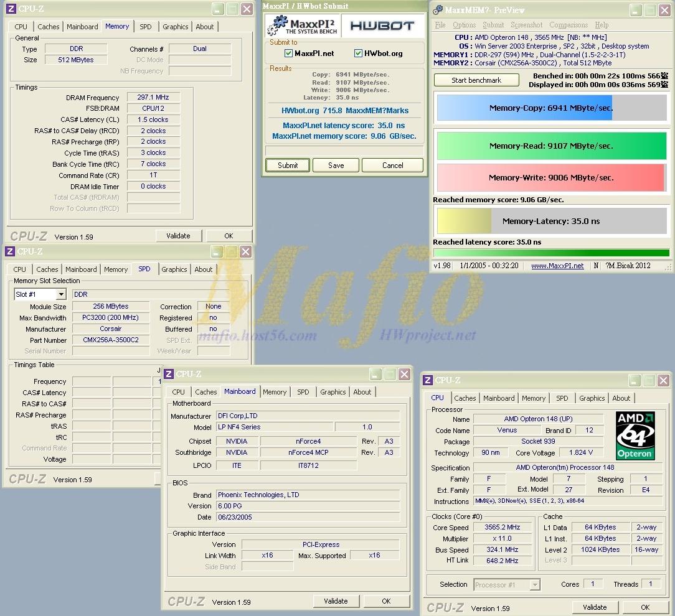Image resolution: width=675 pixels, height=616 pixels.
Task: Uncheck the HWbot.org submit checkbox
Action: click(x=358, y=54)
